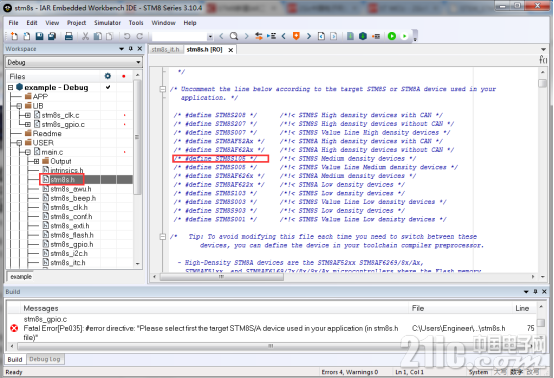
Task: Save the current file with floppy icon
Action: [x=39, y=36]
